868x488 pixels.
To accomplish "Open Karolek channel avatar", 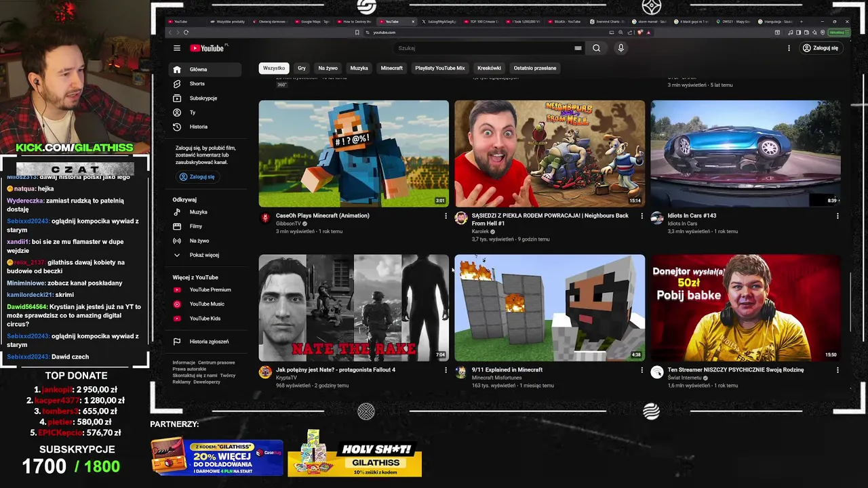I will (461, 218).
